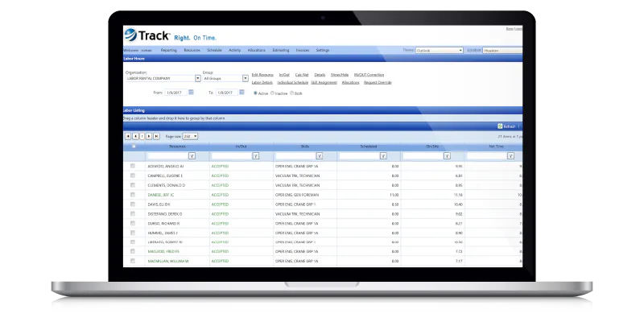Check the box for DAVIS, ELI
Viewport: 644px width, 322px height.
pos(133,204)
